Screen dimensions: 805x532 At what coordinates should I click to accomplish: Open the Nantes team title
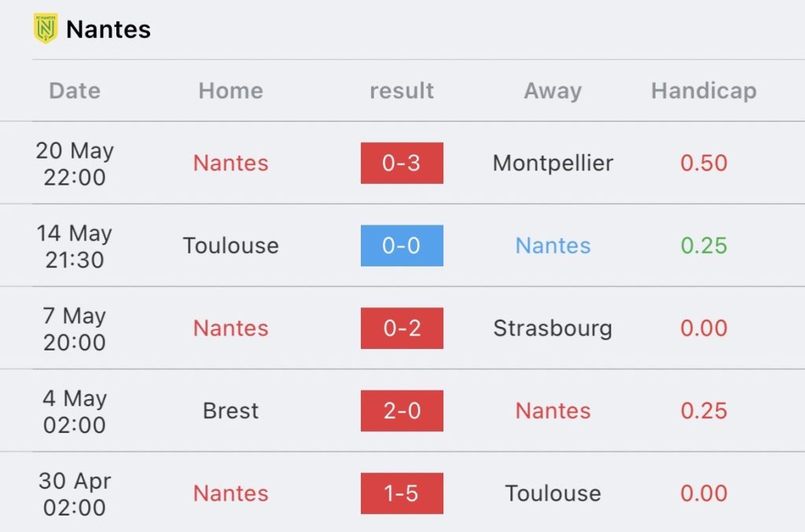(x=108, y=29)
